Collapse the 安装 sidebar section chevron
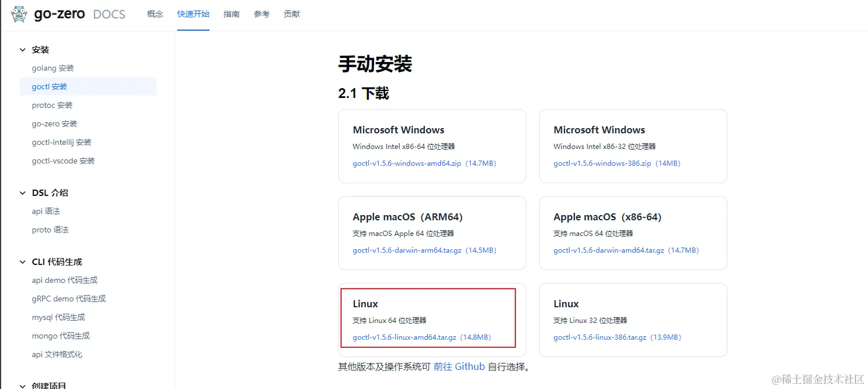This screenshot has width=868, height=389. (23, 50)
